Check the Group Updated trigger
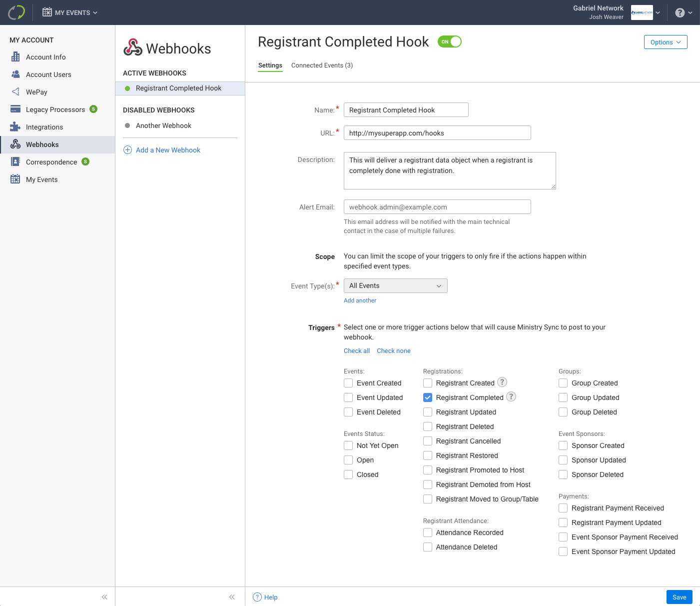Screen dimensions: 700x606 [563, 397]
